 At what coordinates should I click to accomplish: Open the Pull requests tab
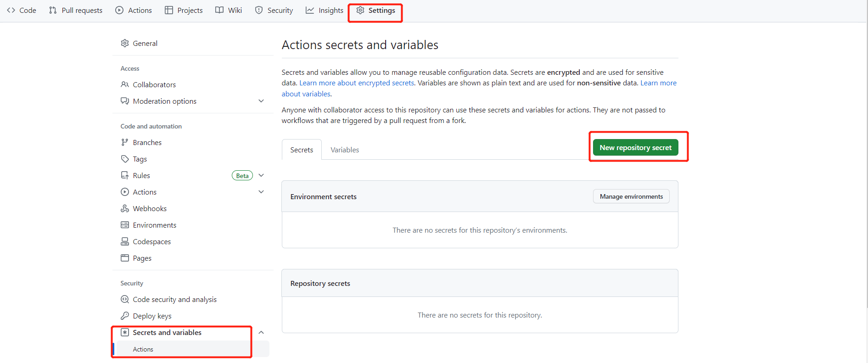[76, 10]
